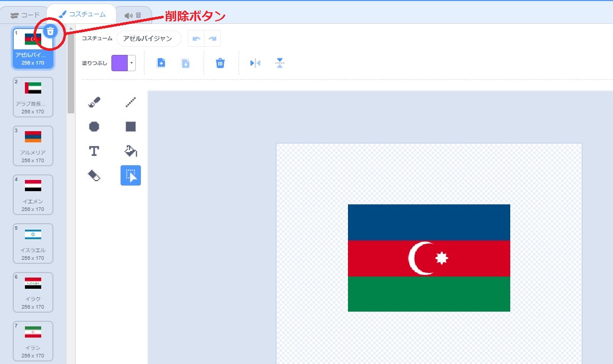This screenshot has height=364, width=613.
Task: Select the イスラエル costume thumbnail
Action: point(33,244)
